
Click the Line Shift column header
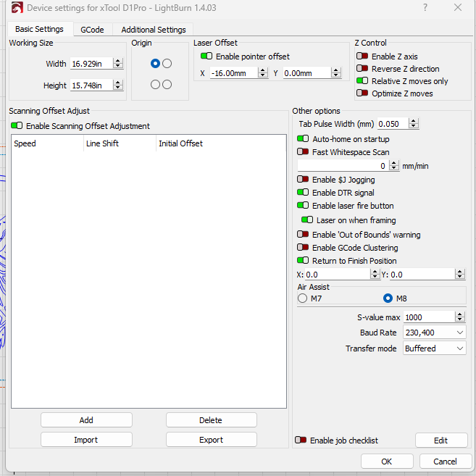coord(120,143)
